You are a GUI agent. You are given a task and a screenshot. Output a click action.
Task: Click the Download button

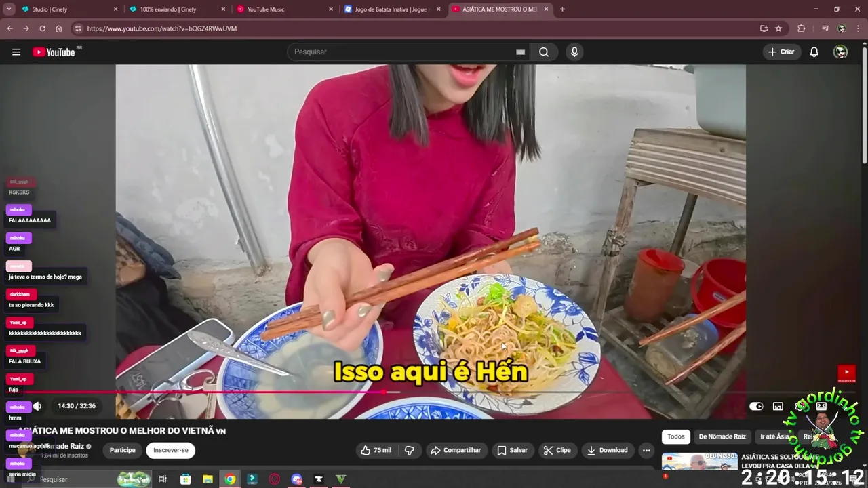pos(608,450)
